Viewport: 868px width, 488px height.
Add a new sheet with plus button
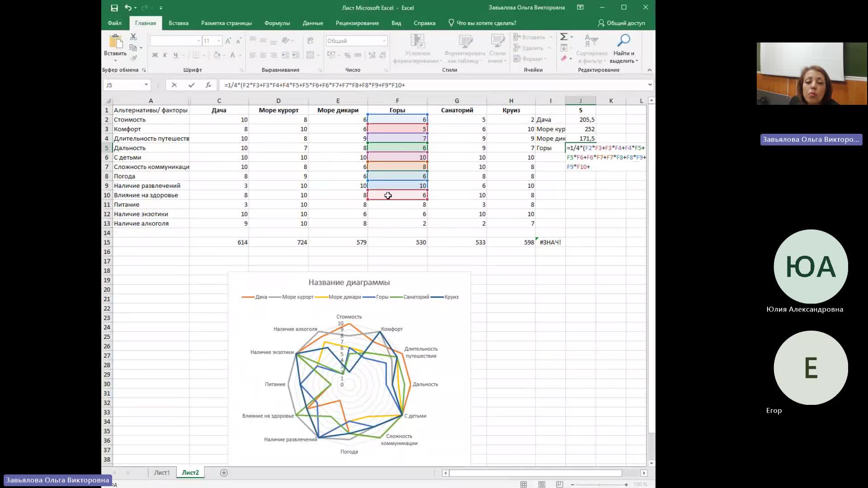pos(224,473)
